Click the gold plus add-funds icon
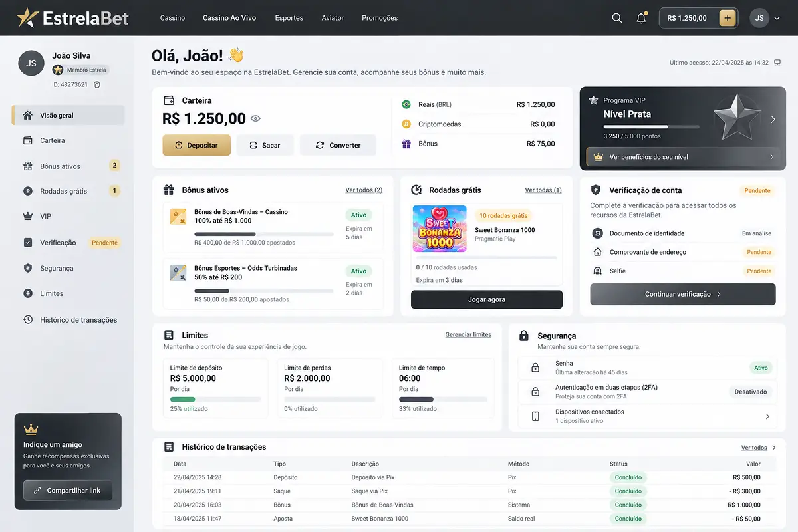Screen dimensions: 798x532 click(x=728, y=18)
